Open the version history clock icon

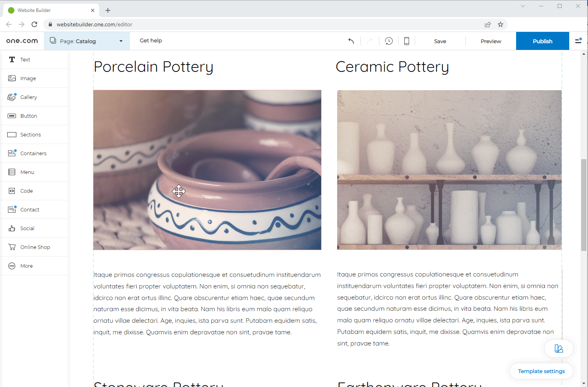[389, 41]
